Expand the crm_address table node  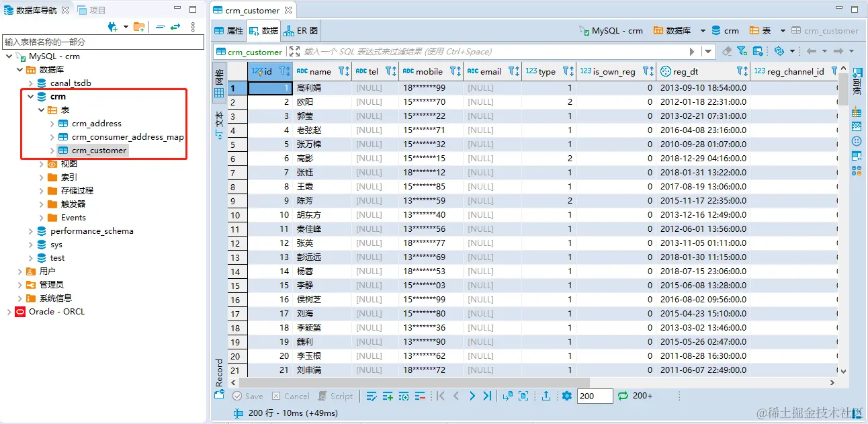[x=52, y=124]
